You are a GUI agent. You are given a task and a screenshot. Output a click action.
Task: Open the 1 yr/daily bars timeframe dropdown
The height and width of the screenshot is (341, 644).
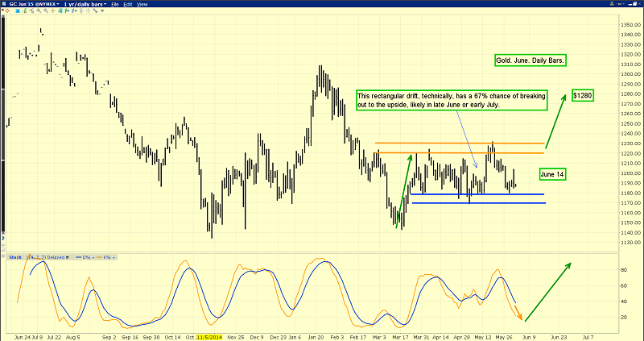coord(85,4)
